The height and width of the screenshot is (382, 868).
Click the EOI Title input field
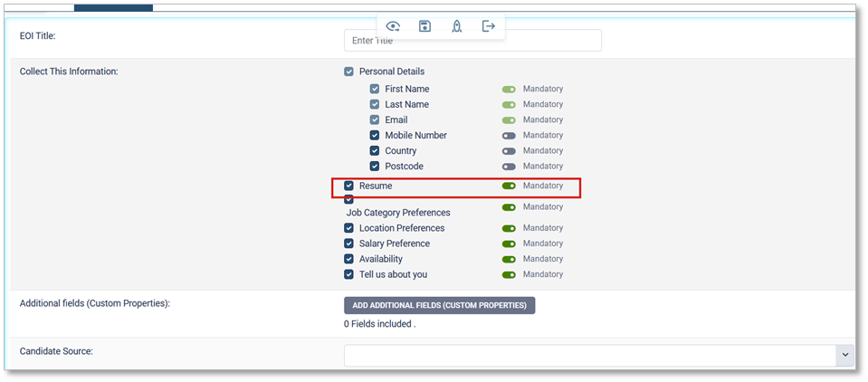click(x=472, y=41)
